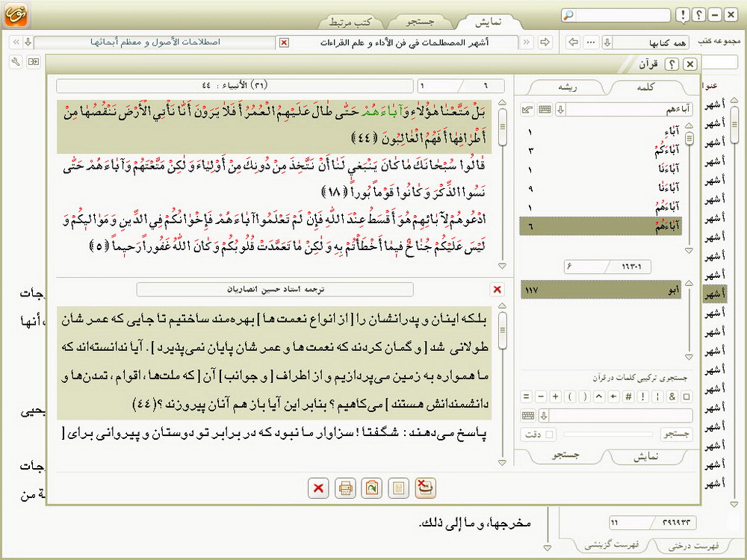Click the word input field containing آباءهم
Viewport: 747px width, 560px height.
pyautogui.click(x=629, y=110)
